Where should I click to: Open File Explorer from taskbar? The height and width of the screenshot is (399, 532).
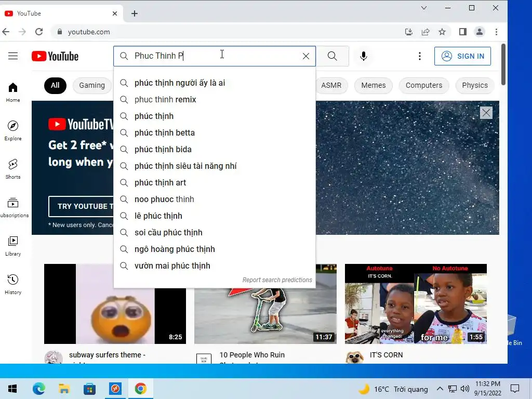64,389
